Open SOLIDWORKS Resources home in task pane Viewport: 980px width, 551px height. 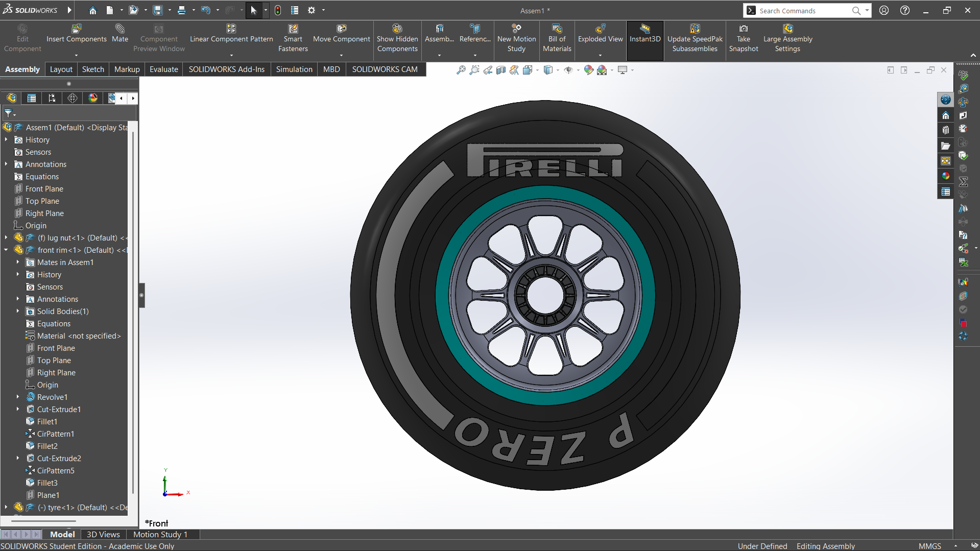(946, 115)
